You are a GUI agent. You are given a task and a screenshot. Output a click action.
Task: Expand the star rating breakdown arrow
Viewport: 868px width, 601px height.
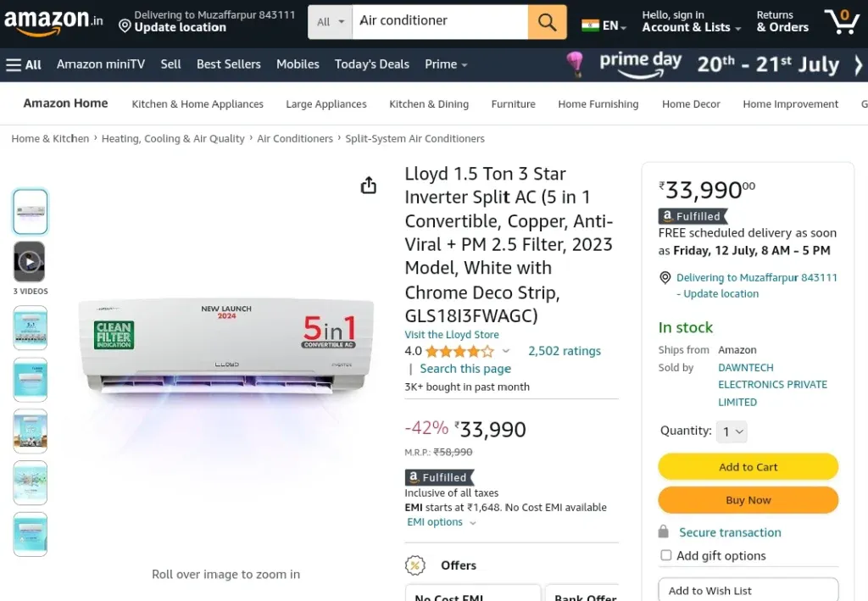(x=505, y=351)
